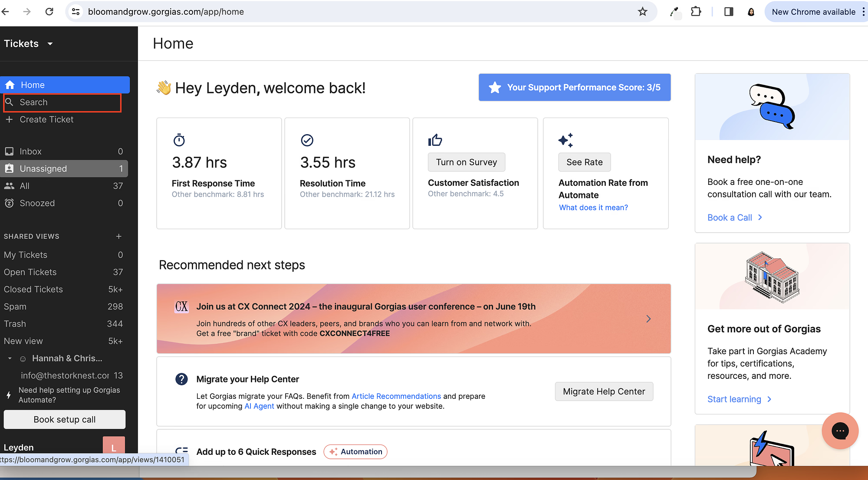
Task: Open the New view item
Action: click(x=64, y=341)
